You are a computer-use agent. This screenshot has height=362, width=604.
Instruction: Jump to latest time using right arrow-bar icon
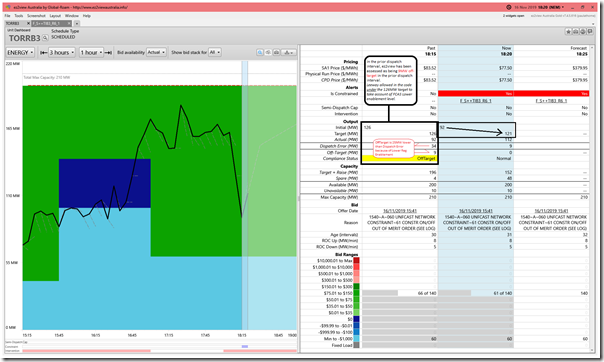point(109,52)
